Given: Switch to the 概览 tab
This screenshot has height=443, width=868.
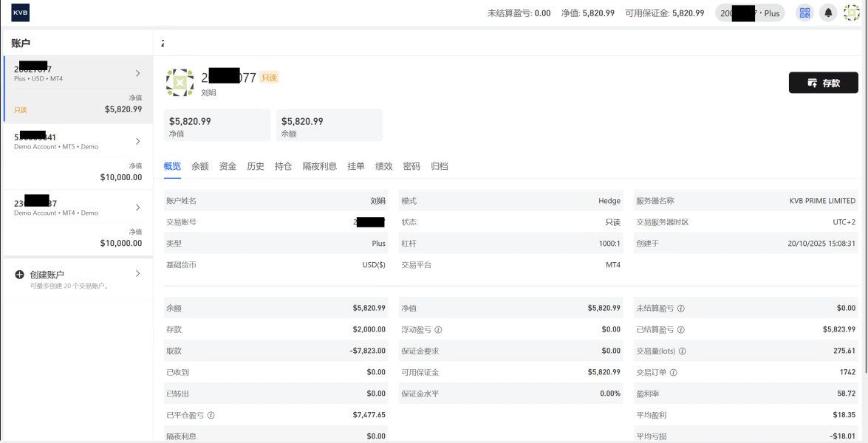Looking at the screenshot, I should tap(172, 166).
